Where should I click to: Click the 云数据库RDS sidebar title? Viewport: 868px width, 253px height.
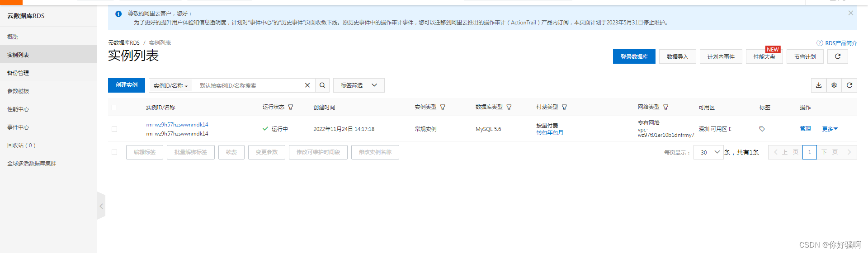(26, 16)
